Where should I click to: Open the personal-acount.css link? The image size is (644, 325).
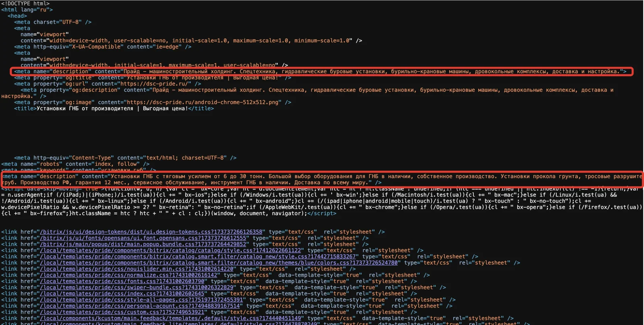click(140, 306)
